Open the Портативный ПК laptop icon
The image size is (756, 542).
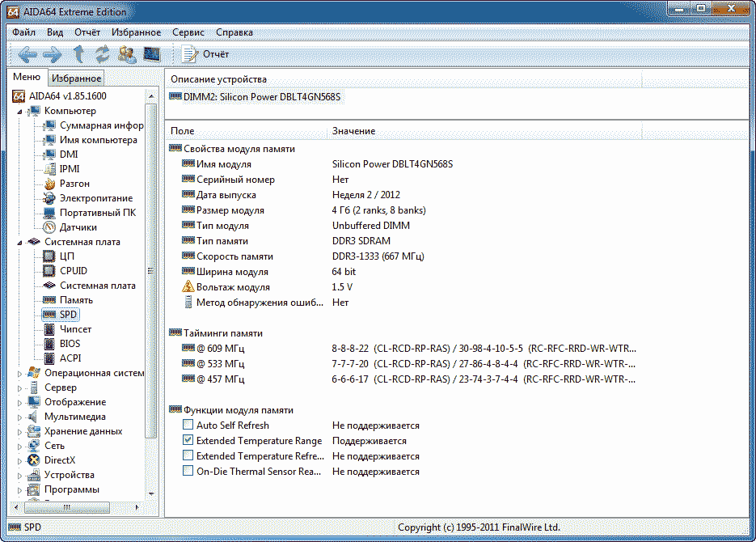click(49, 213)
